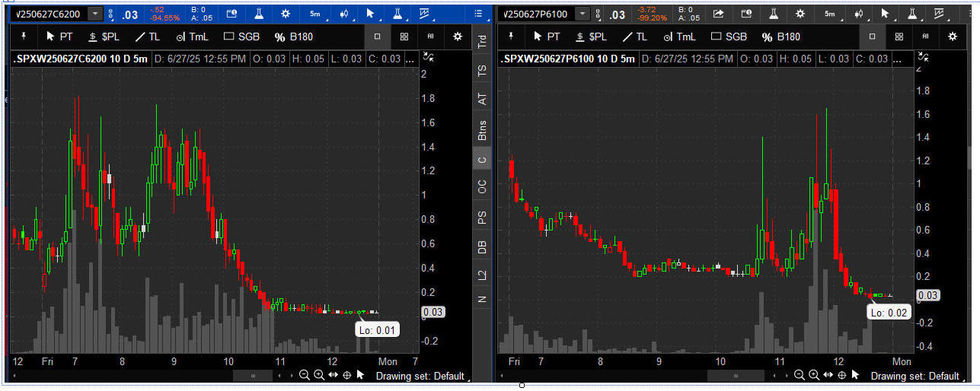Select the B180 percent tool on right chart
The height and width of the screenshot is (391, 980).
[x=781, y=37]
